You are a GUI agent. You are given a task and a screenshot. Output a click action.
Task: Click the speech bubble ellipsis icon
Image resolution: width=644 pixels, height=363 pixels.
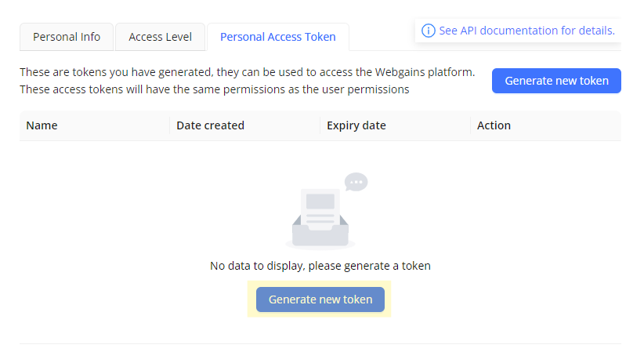click(x=356, y=182)
